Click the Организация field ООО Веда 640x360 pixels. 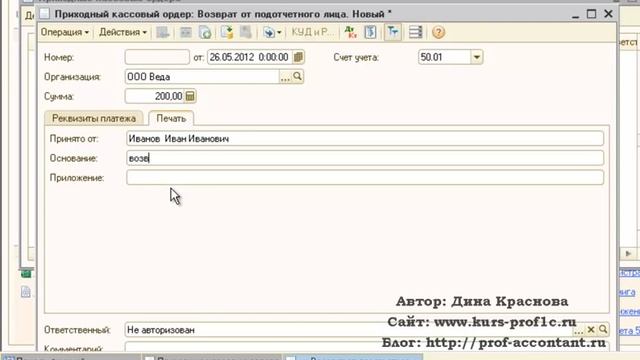[202, 77]
